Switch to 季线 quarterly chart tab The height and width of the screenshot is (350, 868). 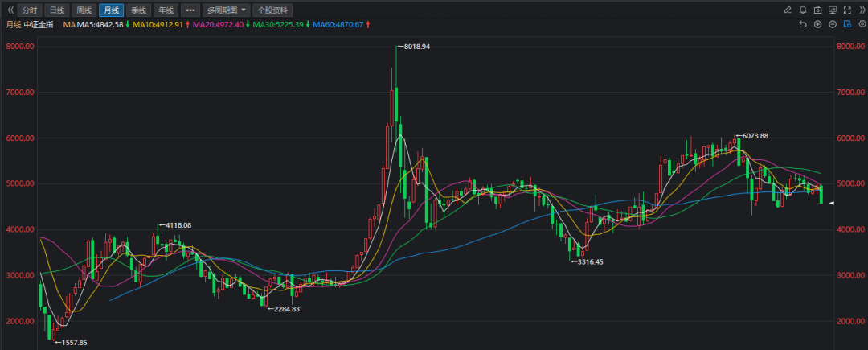pos(138,10)
